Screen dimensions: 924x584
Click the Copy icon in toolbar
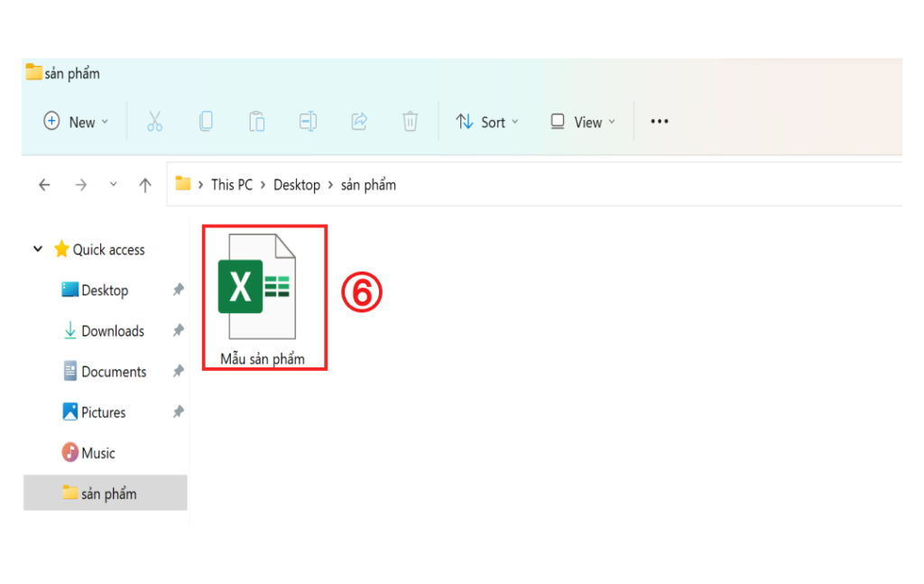(206, 121)
